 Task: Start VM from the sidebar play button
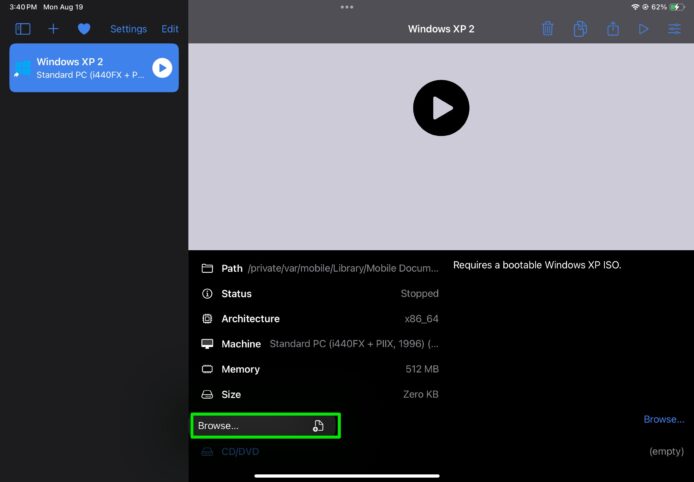[x=162, y=68]
